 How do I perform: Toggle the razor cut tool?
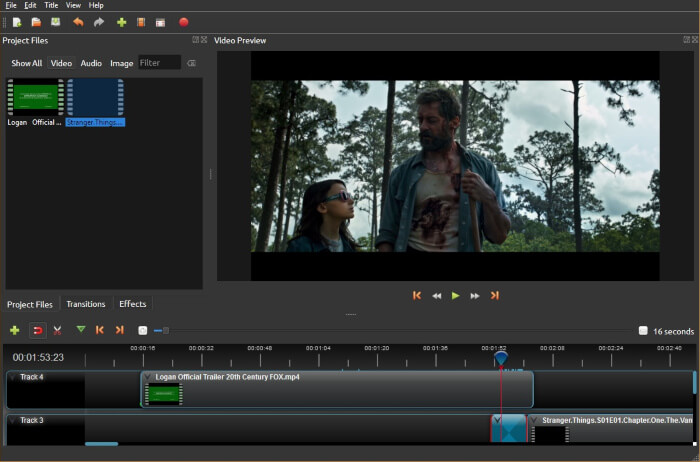57,330
